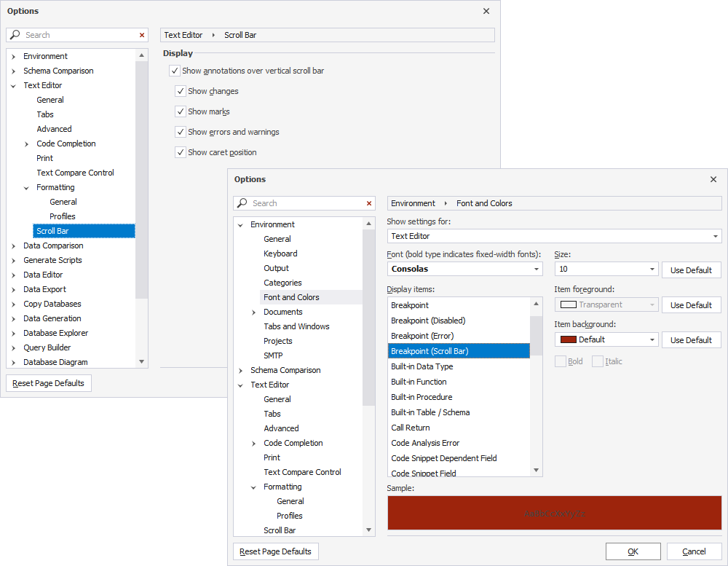
Task: Click the search magnifier icon in the front dialog
Action: click(x=241, y=203)
